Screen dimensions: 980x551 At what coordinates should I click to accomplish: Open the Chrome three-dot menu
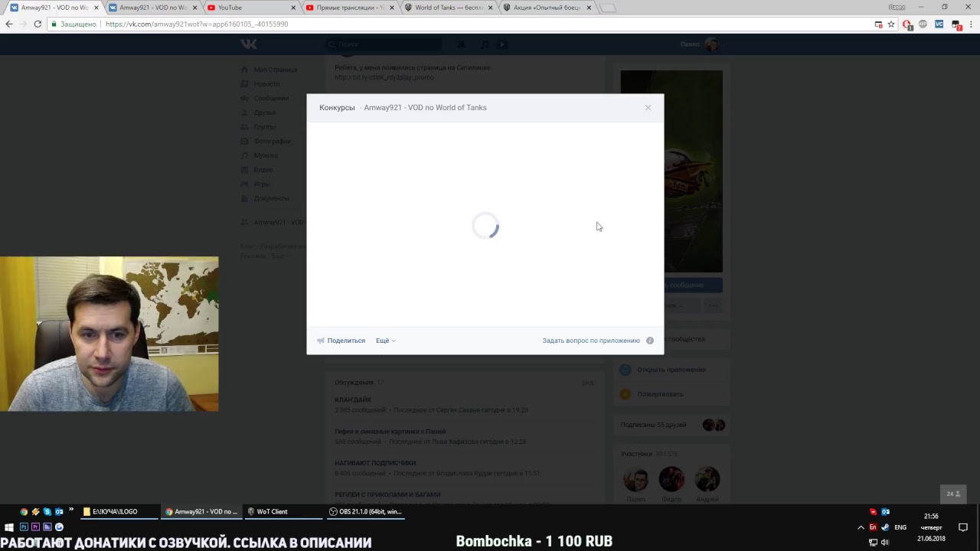click(x=972, y=24)
